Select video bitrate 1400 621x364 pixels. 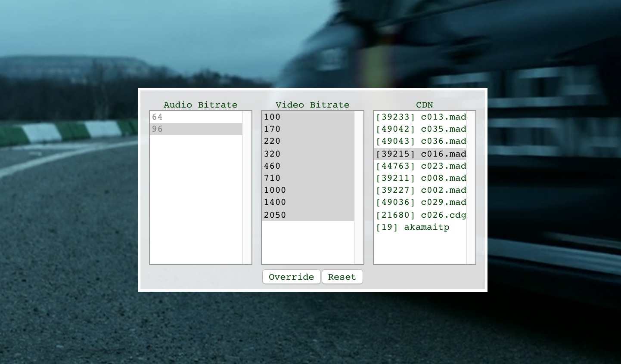(308, 202)
